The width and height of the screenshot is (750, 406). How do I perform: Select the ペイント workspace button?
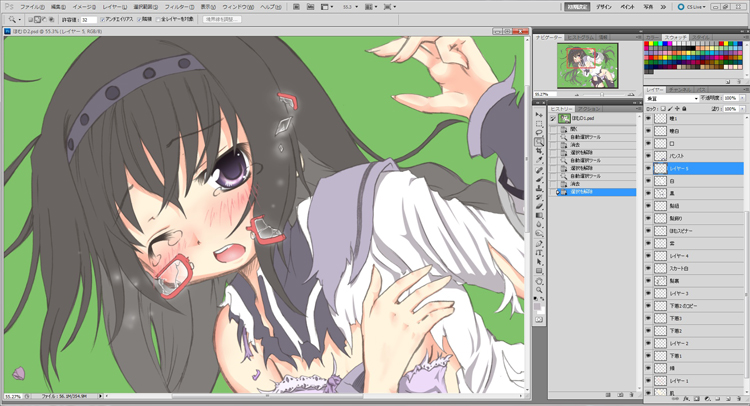(x=627, y=7)
